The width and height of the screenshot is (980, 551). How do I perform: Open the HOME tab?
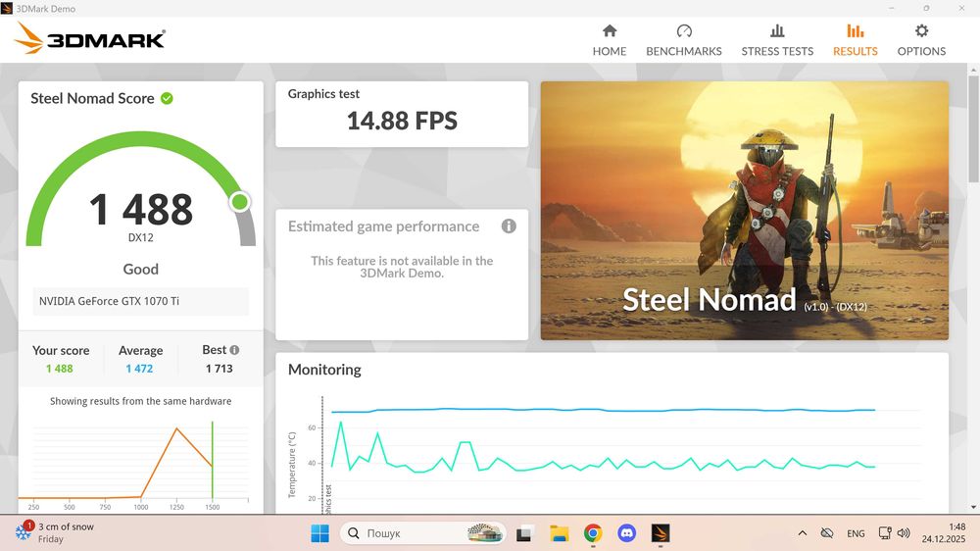(610, 40)
